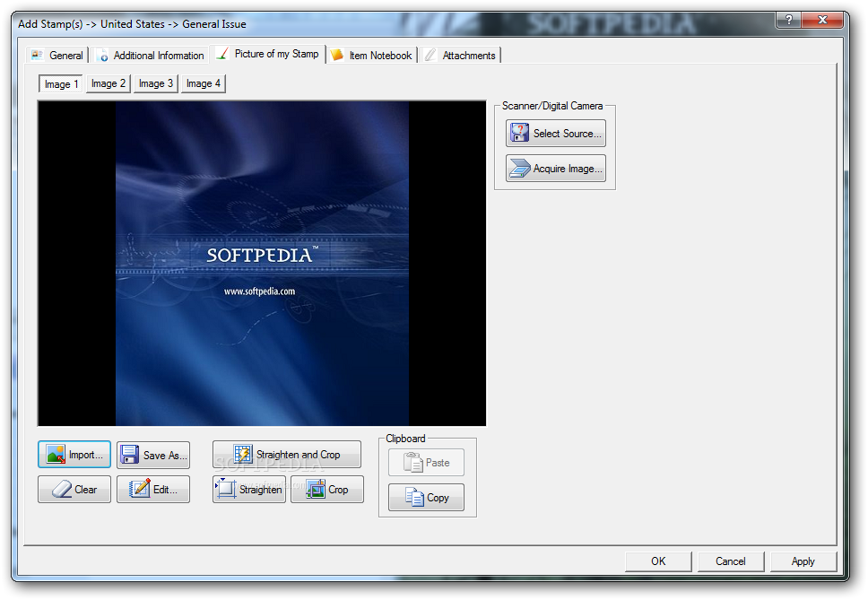Screen dimensions: 868x600
Task: Click the help question mark button
Action: (789, 20)
